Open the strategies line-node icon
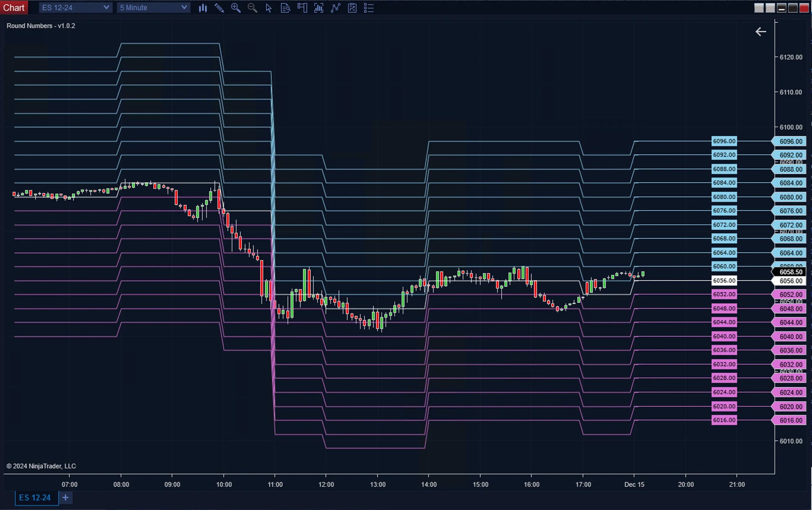 pyautogui.click(x=335, y=8)
